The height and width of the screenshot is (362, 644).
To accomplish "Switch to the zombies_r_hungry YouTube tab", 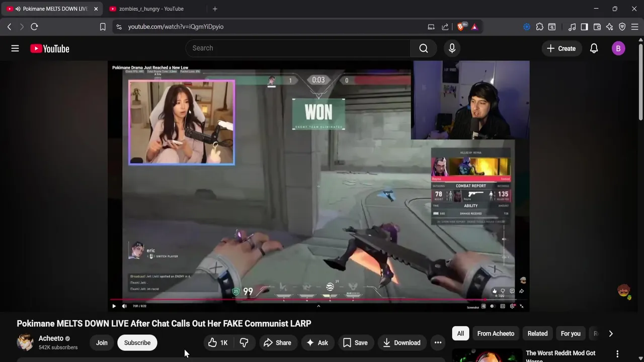I will point(151,9).
